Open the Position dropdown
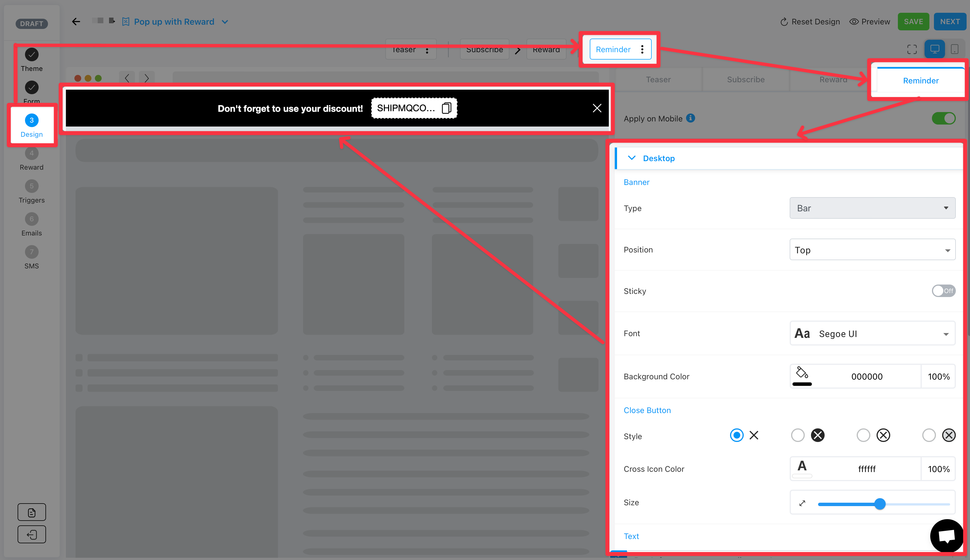The height and width of the screenshot is (560, 970). pos(871,249)
